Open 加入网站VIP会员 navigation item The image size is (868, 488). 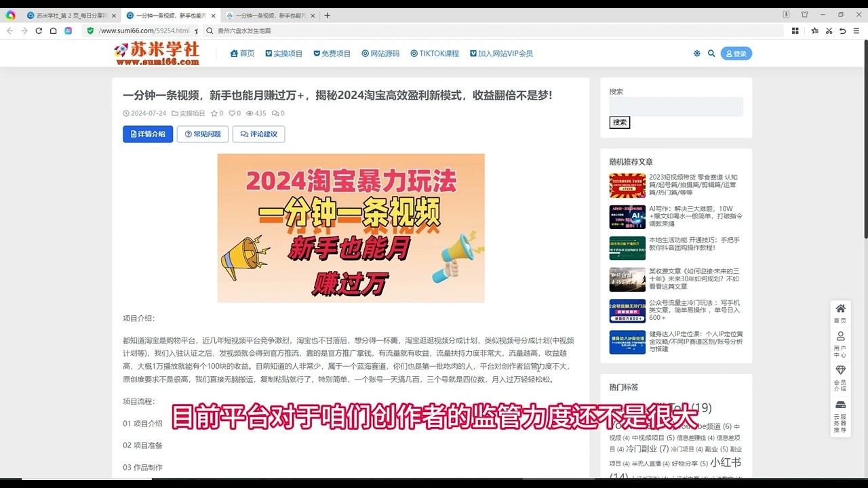tap(501, 54)
